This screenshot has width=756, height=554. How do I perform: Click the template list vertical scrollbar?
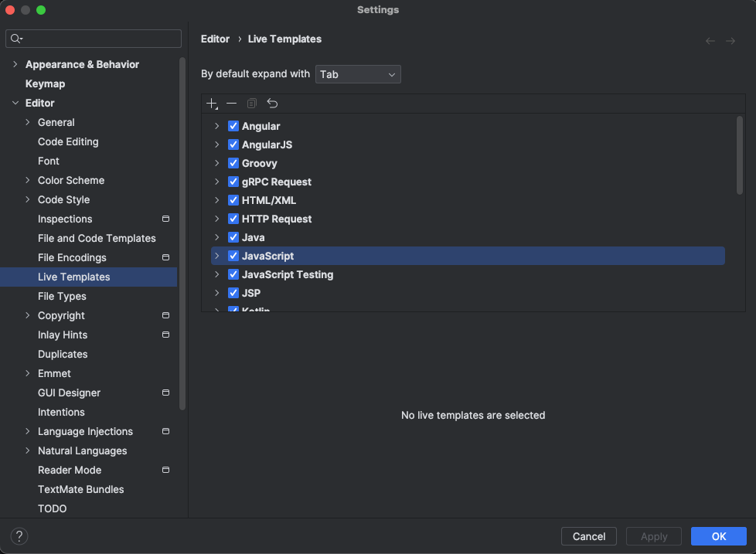[740, 155]
